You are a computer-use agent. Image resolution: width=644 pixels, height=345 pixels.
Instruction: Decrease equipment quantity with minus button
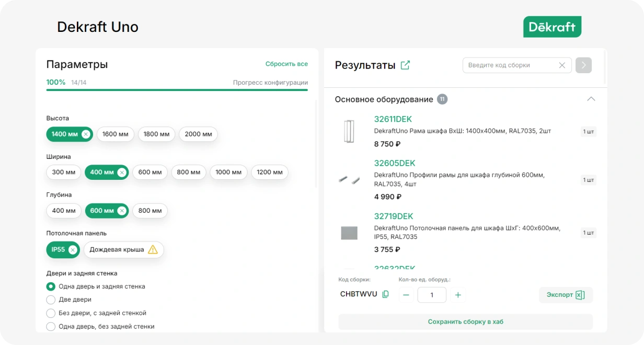click(x=406, y=295)
